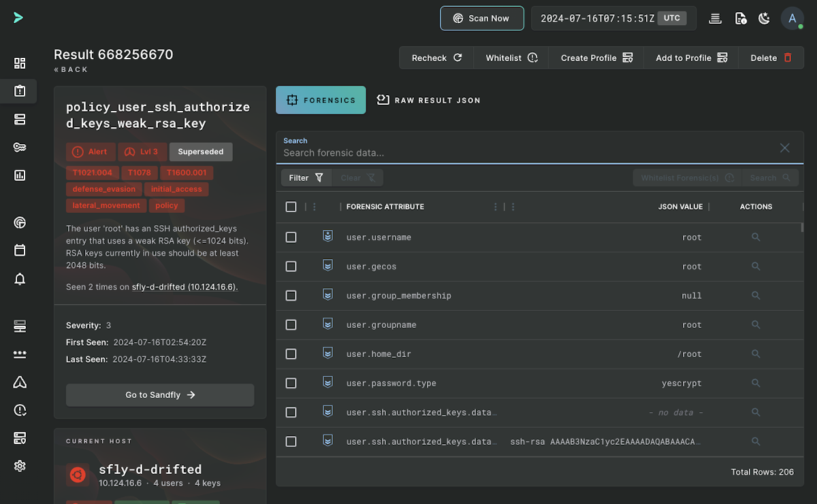
Task: Check the row for user.password.type
Action: click(291, 383)
